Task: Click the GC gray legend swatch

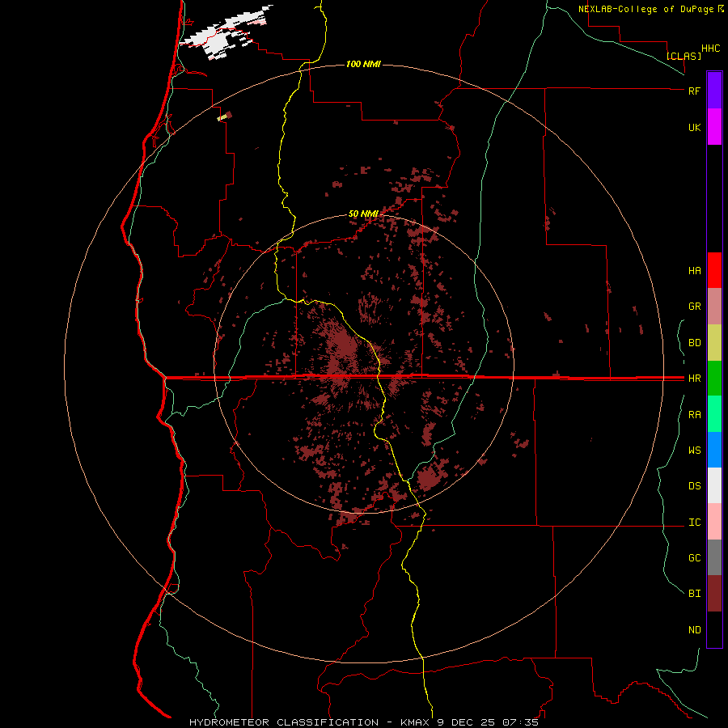Action: coord(714,557)
